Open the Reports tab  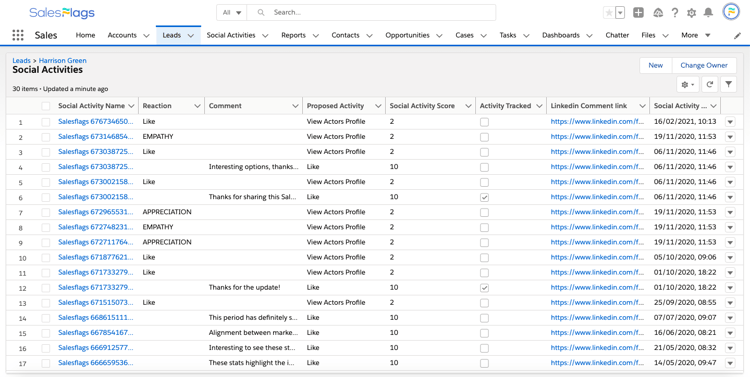coord(293,35)
